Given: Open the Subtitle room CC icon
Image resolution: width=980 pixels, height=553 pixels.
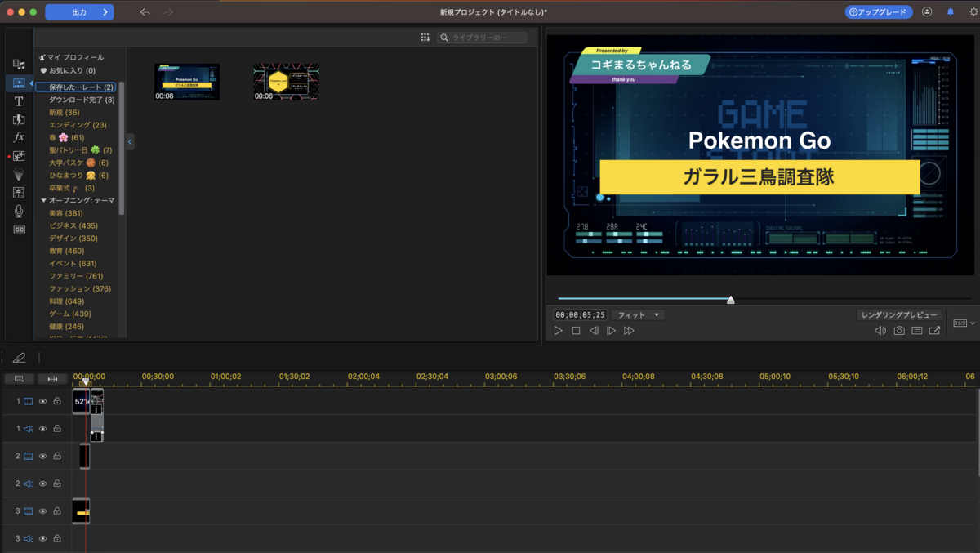Looking at the screenshot, I should tap(19, 230).
